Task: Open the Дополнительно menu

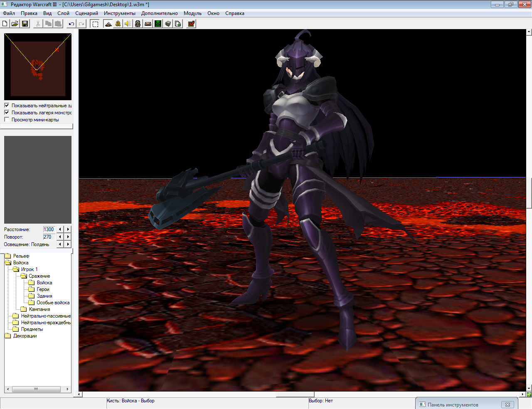Action: click(x=159, y=13)
